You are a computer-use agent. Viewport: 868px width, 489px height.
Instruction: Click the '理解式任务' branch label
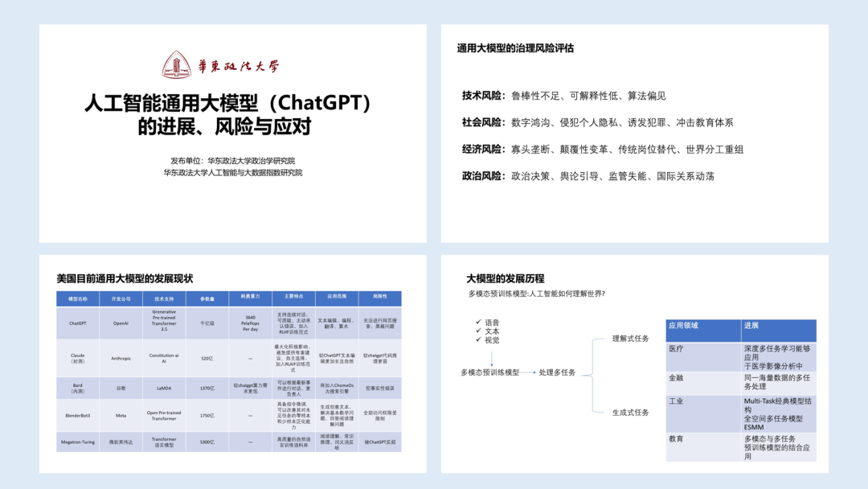(631, 339)
